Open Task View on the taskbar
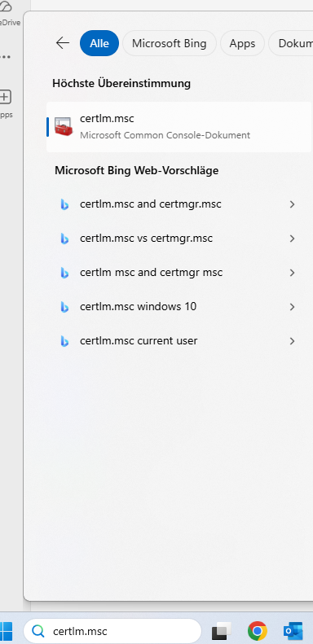The image size is (313, 644). (222, 631)
